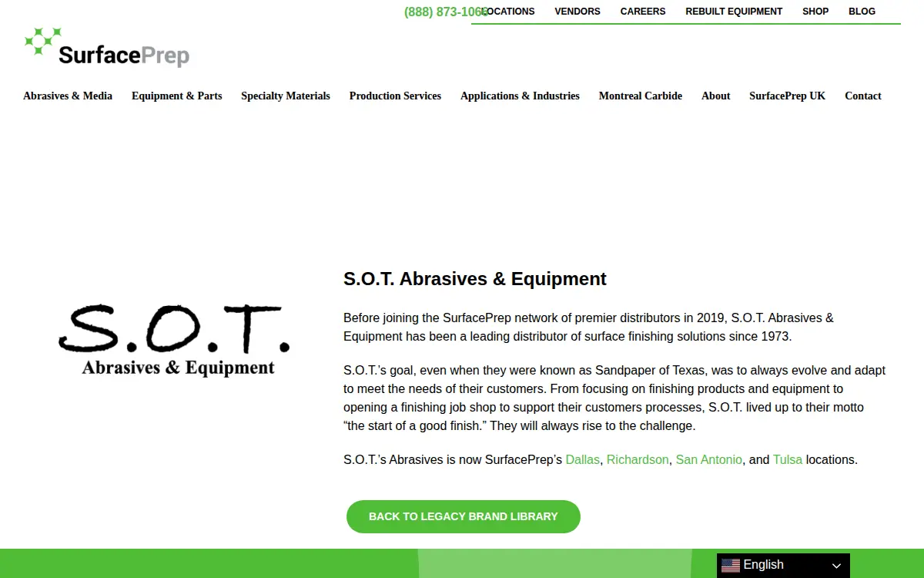Open the Equipment & Parts menu
Viewport: 924px width, 578px height.
176,96
